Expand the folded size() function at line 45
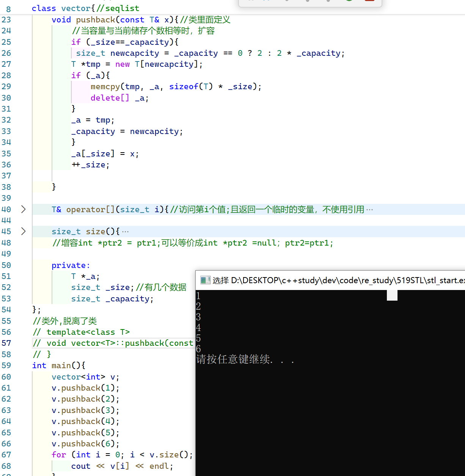 (x=24, y=231)
